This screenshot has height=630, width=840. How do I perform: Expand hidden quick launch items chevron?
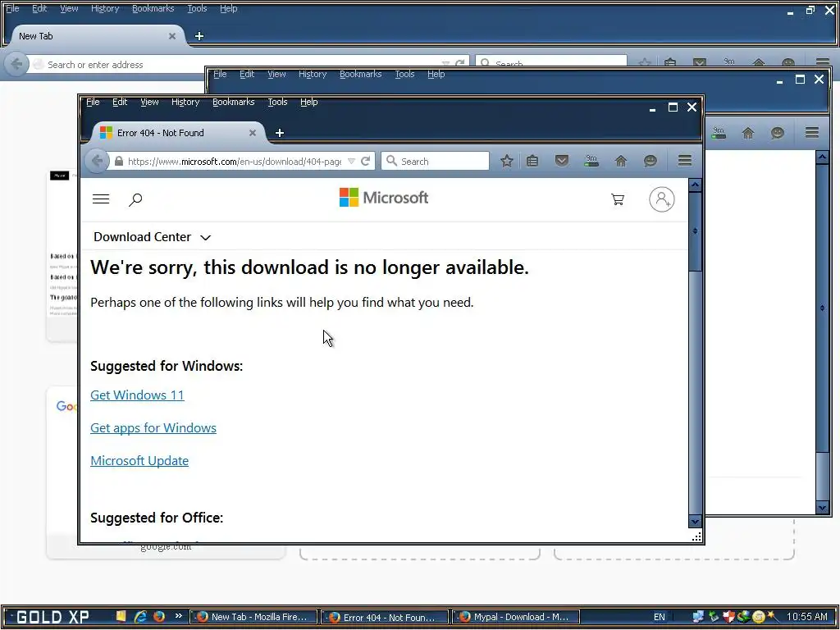click(178, 615)
